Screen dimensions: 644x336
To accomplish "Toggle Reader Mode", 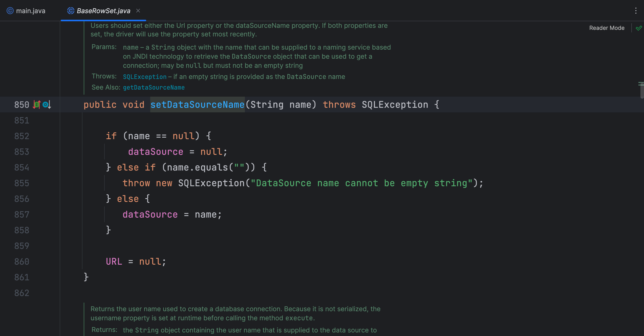I will click(x=607, y=28).
